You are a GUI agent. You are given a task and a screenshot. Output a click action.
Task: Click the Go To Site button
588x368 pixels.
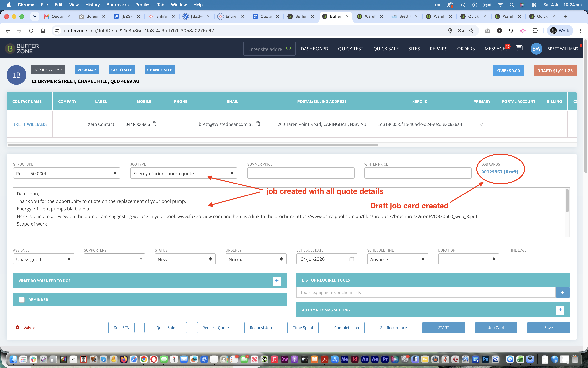tap(121, 70)
